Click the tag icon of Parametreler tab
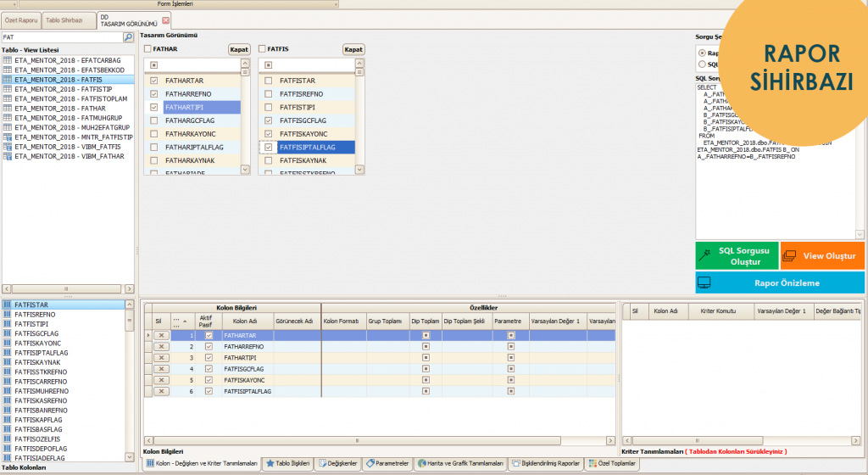868x475 pixels. (x=370, y=463)
